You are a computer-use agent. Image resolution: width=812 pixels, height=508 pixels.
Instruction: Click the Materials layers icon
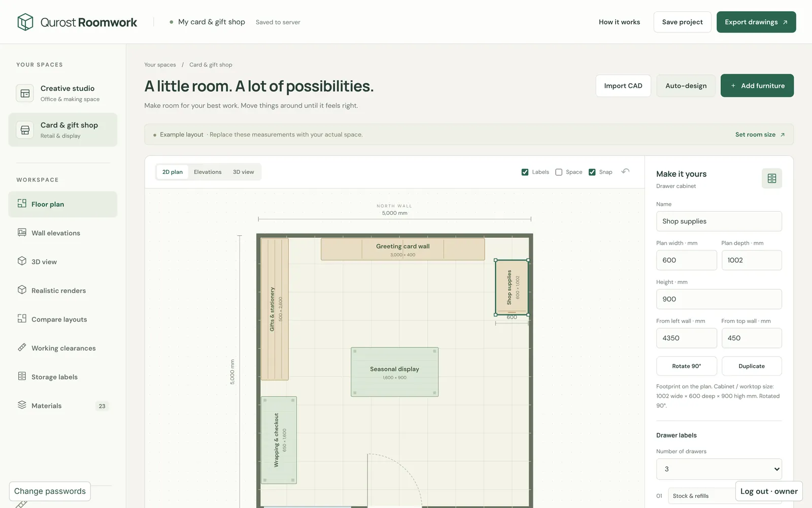pos(22,405)
